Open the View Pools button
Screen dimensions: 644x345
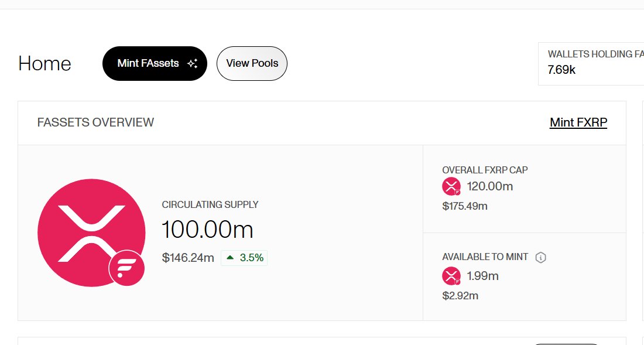coord(252,63)
